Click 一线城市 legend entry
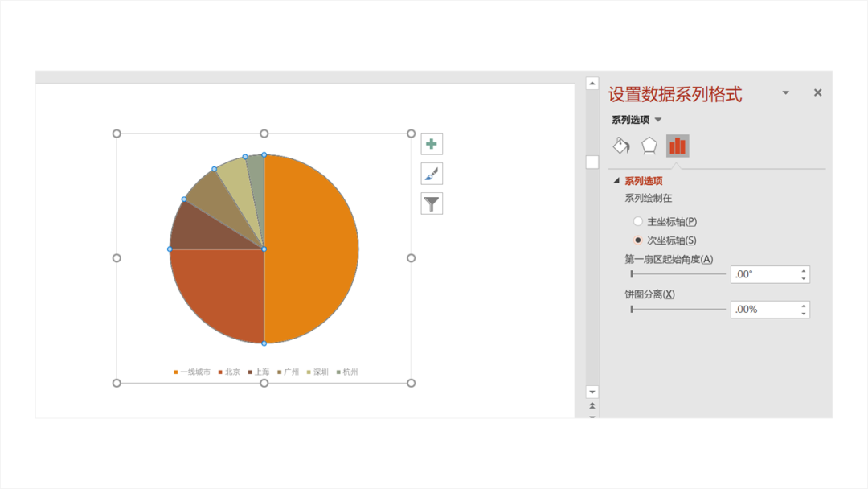 [x=191, y=372]
